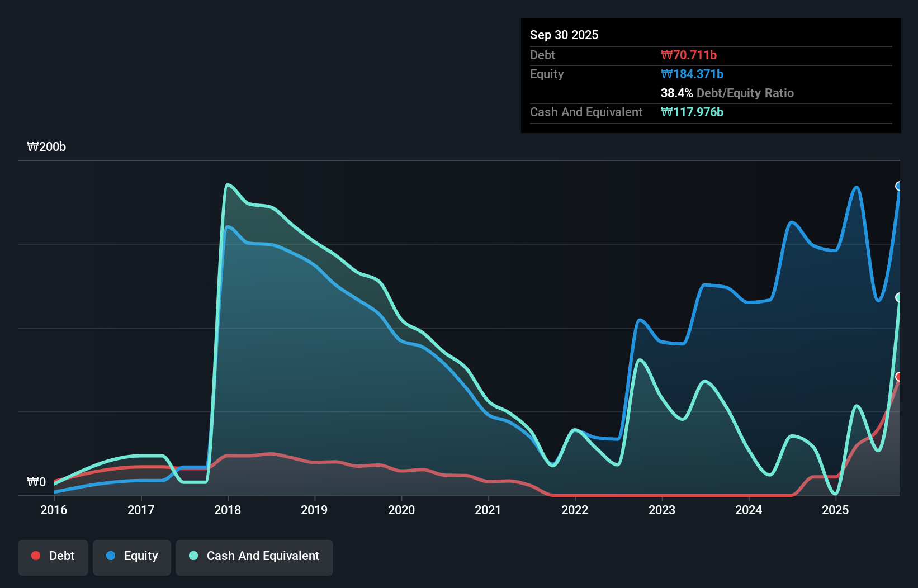Click the red color swatch in Debt legend
This screenshot has height=588, width=918.
35,556
